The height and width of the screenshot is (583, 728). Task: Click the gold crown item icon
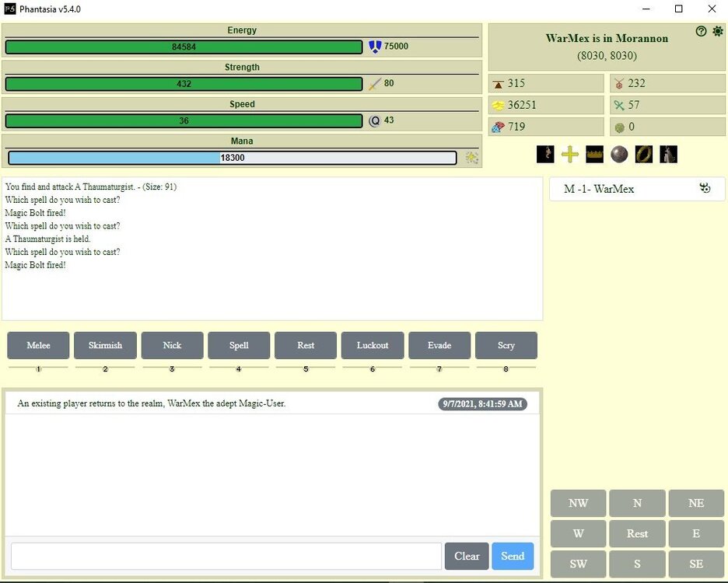tap(595, 154)
